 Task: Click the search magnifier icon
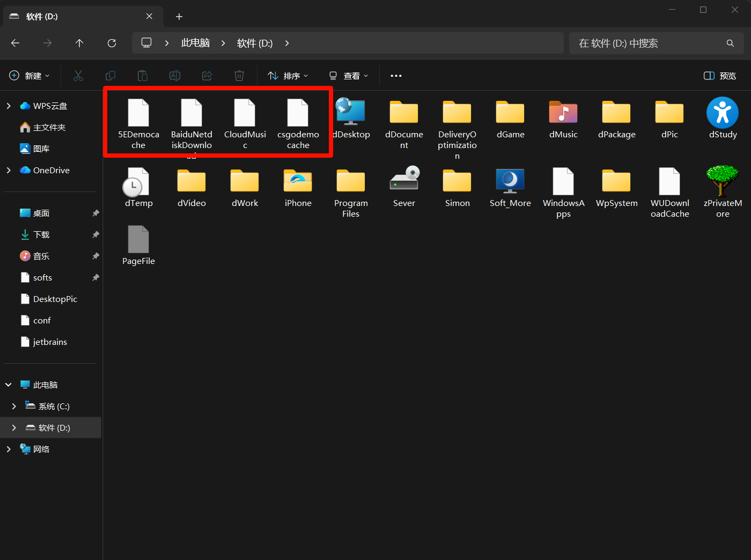tap(730, 43)
